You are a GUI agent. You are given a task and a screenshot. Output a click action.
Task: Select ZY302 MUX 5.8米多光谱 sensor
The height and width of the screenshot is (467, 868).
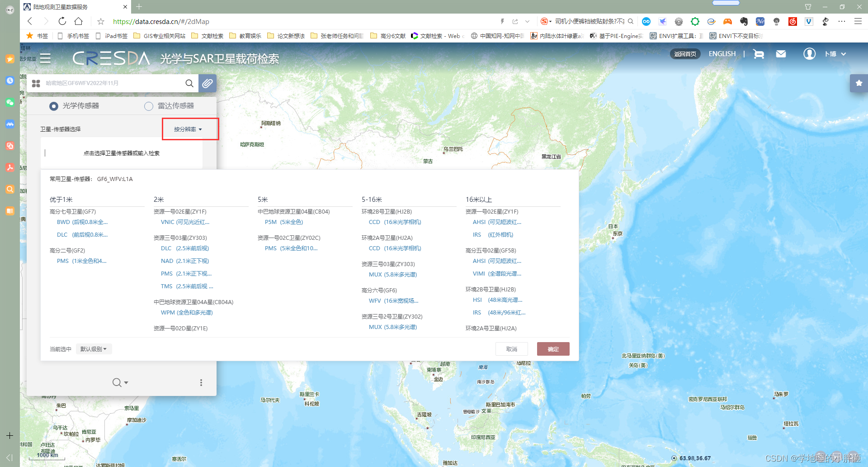coord(393,327)
